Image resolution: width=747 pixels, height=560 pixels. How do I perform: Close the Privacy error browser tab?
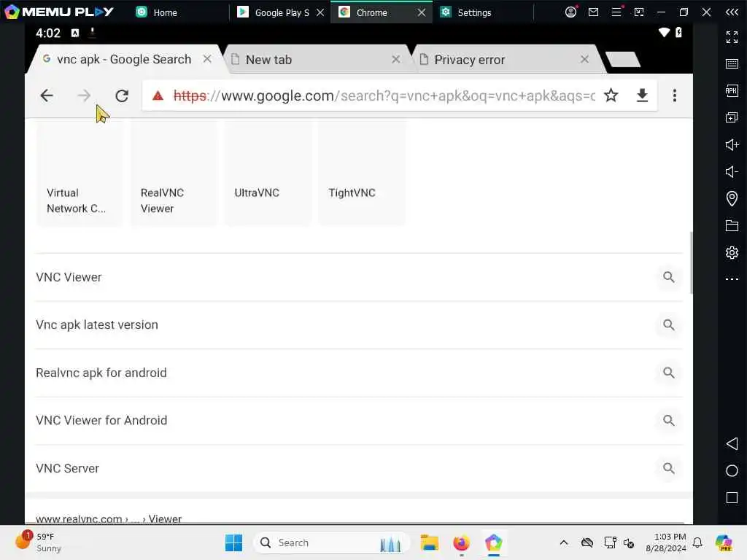pyautogui.click(x=584, y=59)
